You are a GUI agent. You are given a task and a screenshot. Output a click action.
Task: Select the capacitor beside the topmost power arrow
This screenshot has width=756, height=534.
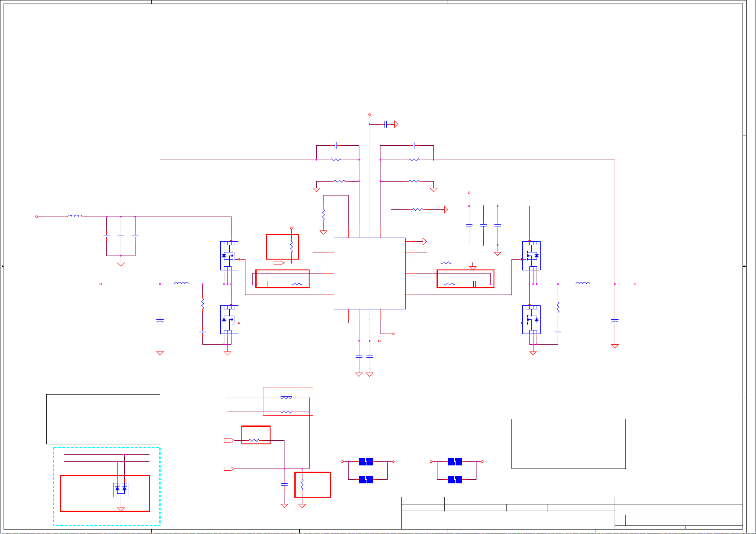386,124
